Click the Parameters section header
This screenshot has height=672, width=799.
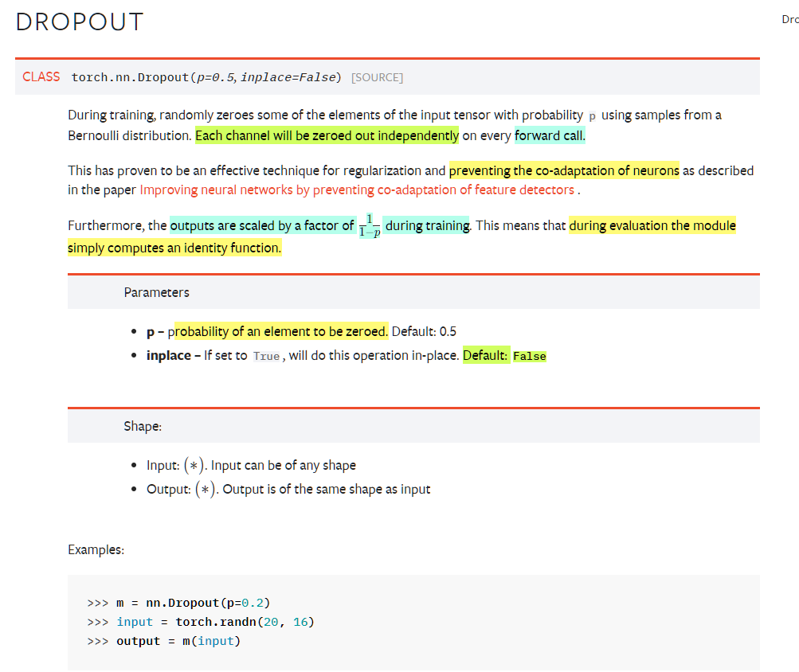coord(157,292)
